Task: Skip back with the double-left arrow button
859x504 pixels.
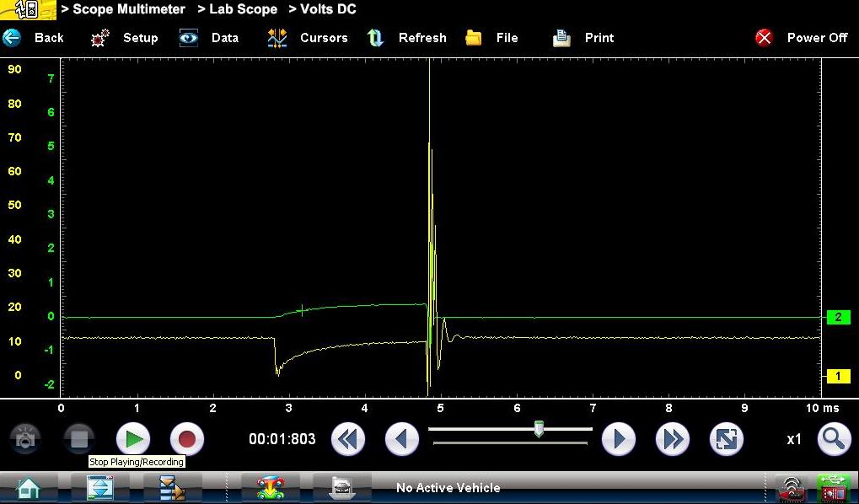Action: coord(347,439)
